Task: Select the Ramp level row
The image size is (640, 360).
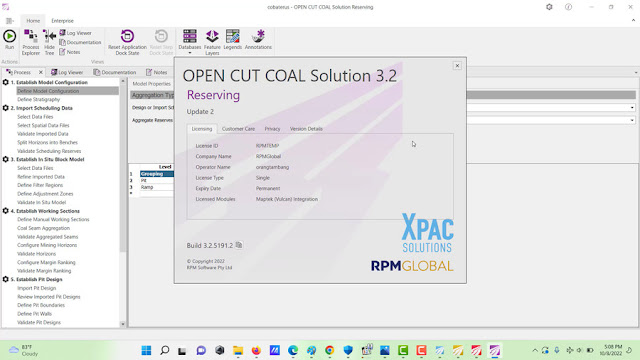Action: tap(157, 187)
